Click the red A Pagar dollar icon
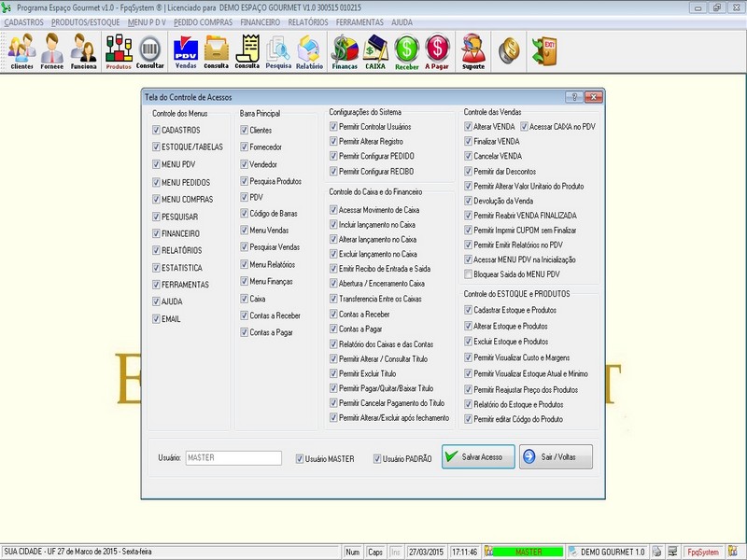Image resolution: width=747 pixels, height=560 pixels. [x=437, y=51]
